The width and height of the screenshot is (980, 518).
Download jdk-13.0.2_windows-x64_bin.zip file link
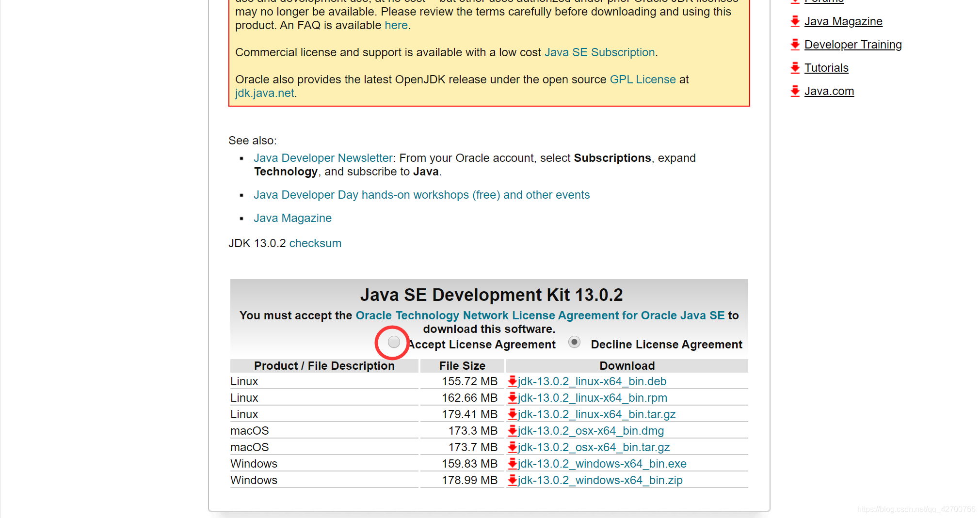tap(600, 480)
